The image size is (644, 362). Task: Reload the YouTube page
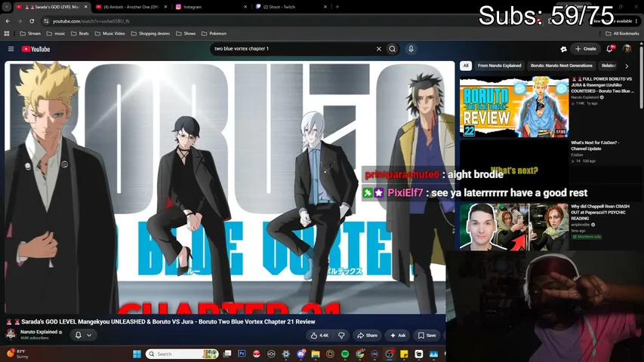click(32, 21)
